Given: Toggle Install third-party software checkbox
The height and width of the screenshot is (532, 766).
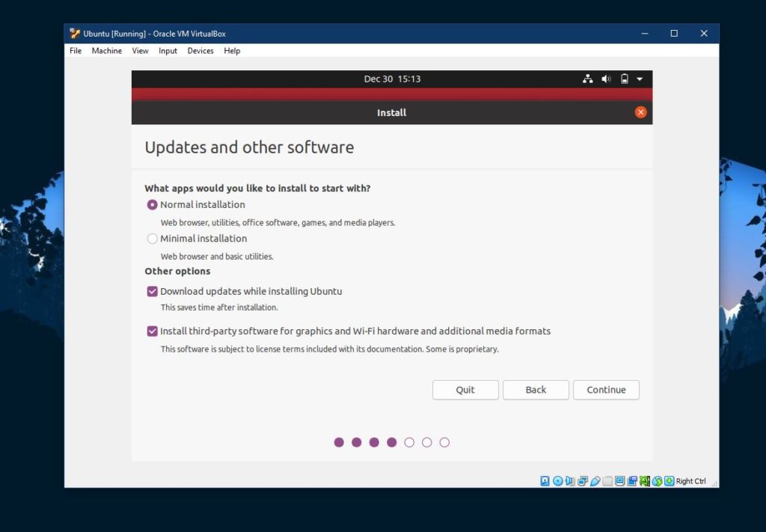Looking at the screenshot, I should click(153, 331).
